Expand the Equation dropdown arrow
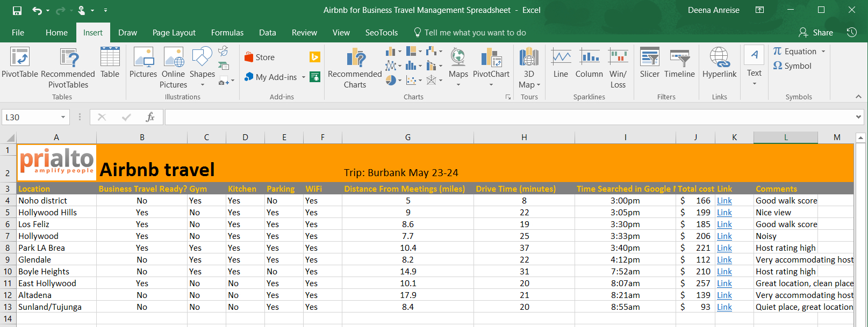Screen dimensions: 868x327 pos(823,52)
